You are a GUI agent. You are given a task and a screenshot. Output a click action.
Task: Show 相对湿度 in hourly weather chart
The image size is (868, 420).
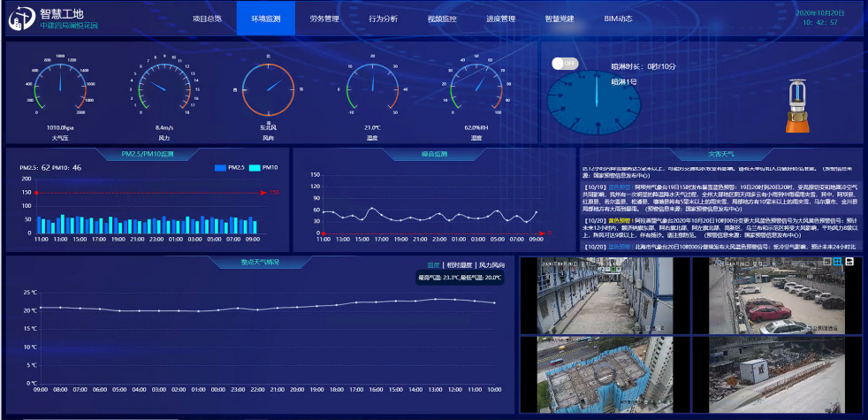[x=458, y=264]
